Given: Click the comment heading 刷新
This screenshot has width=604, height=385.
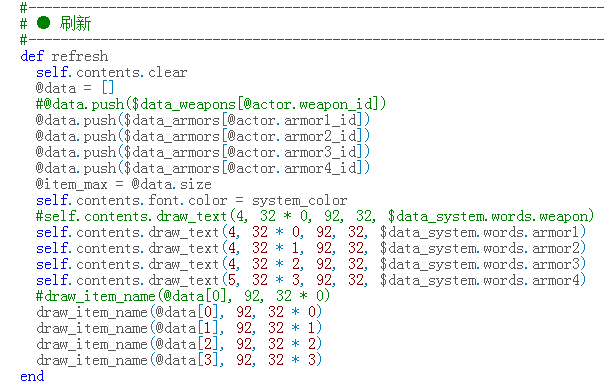Looking at the screenshot, I should pos(75,24).
